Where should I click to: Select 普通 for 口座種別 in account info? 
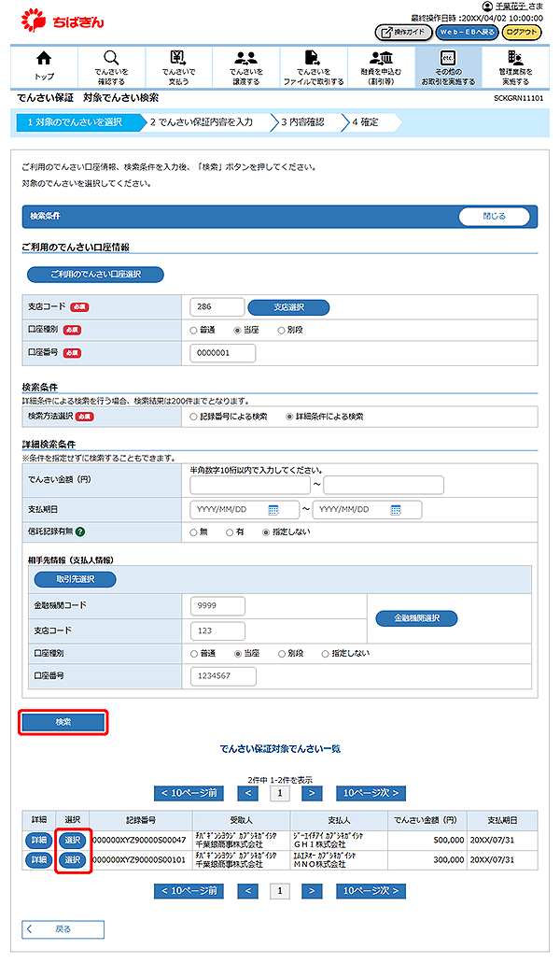(x=194, y=330)
